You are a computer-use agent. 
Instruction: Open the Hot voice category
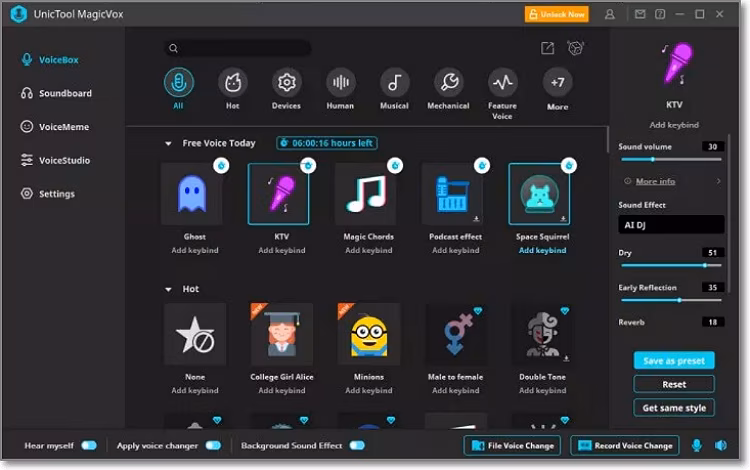point(232,82)
